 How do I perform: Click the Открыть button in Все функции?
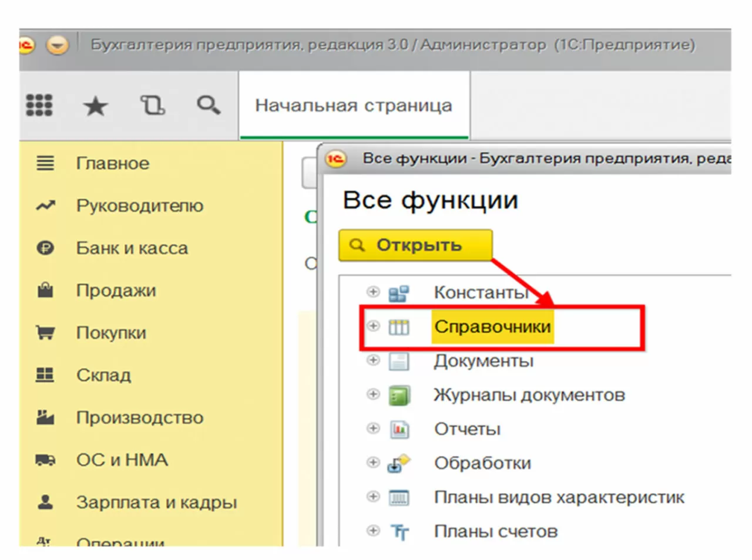click(x=415, y=245)
